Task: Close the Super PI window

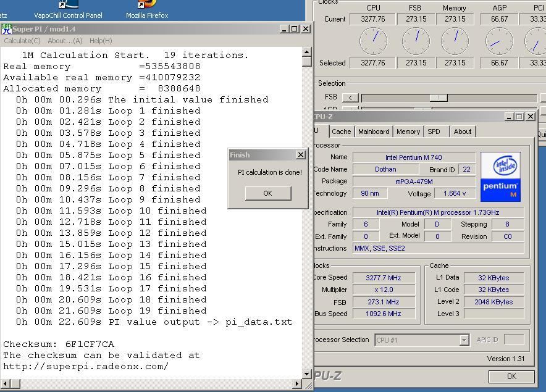Action: tap(306, 29)
